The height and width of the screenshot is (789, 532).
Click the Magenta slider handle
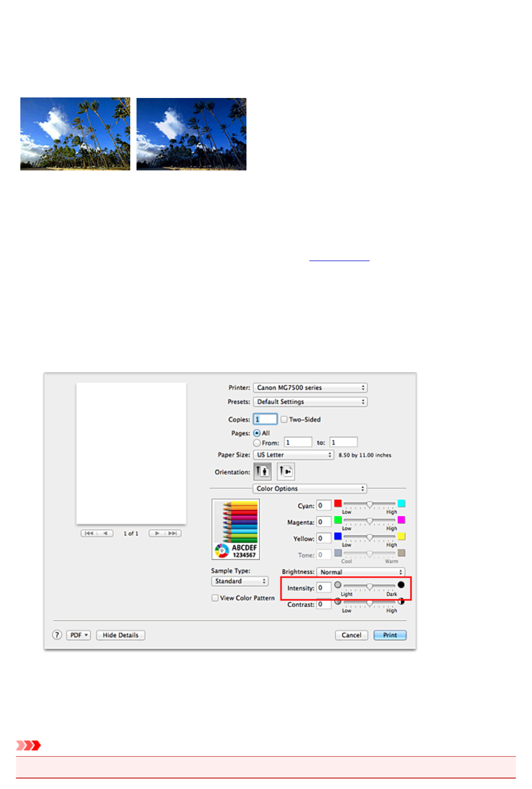click(x=369, y=521)
